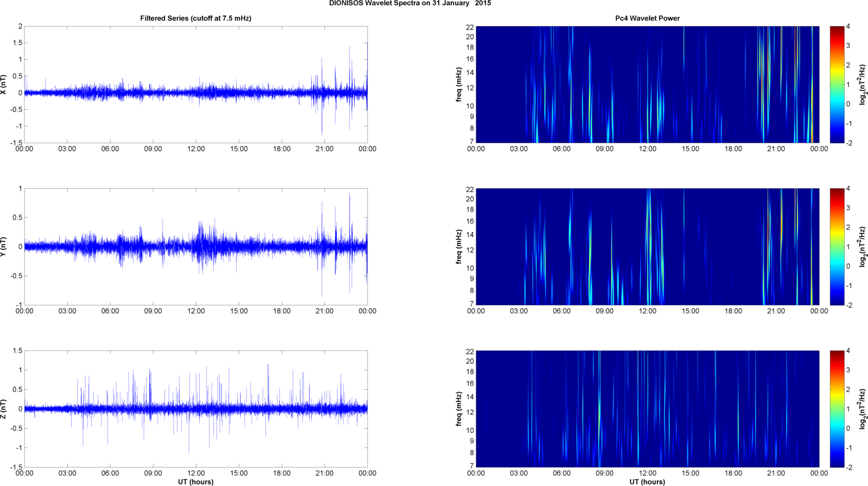Click the top spectrogram's color scale bar
Viewport: 868px width, 486px height.
pos(837,84)
